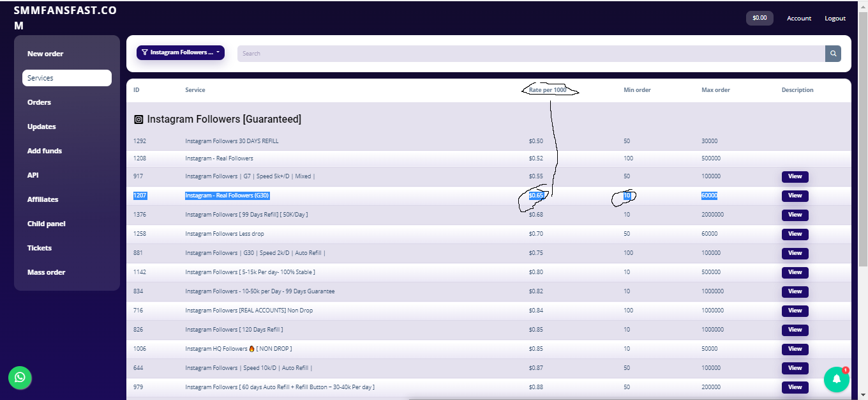Click 'Instagram Followers [REAL ACCOUNTS] Non Drop'

point(249,311)
